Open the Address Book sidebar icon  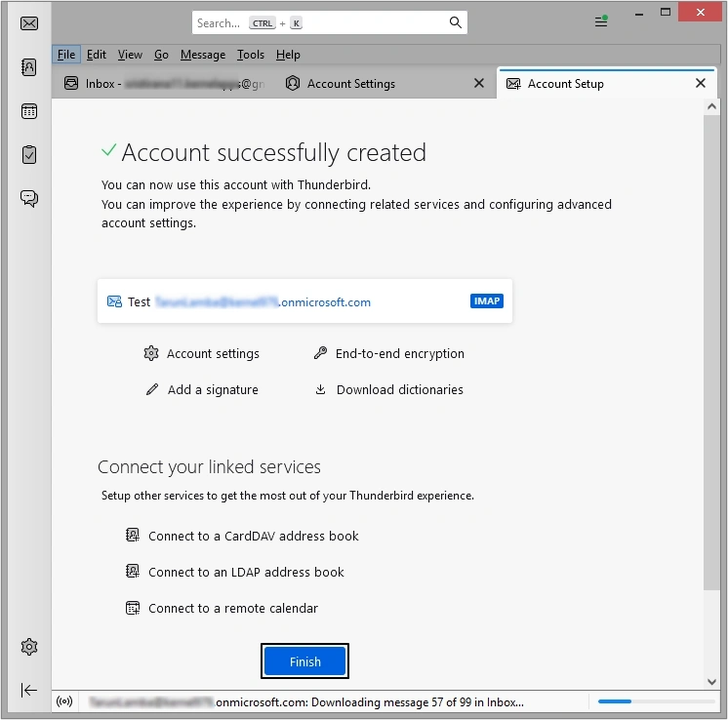tap(29, 67)
